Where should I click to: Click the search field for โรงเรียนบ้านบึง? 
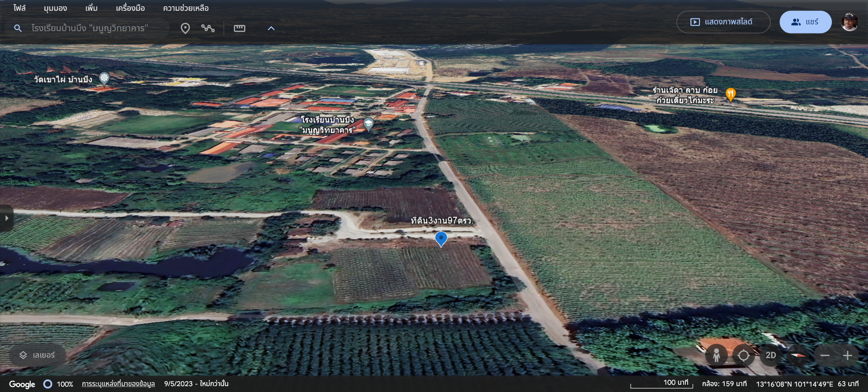(90, 28)
